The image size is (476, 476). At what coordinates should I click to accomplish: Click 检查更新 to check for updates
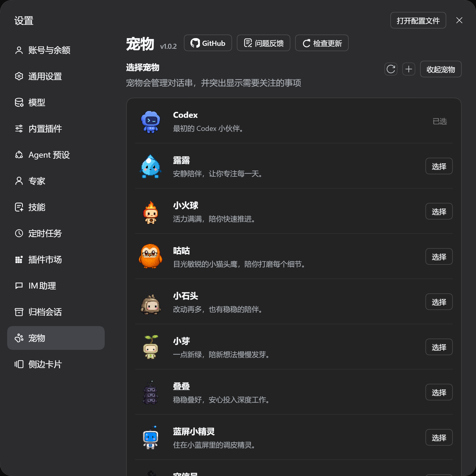322,43
